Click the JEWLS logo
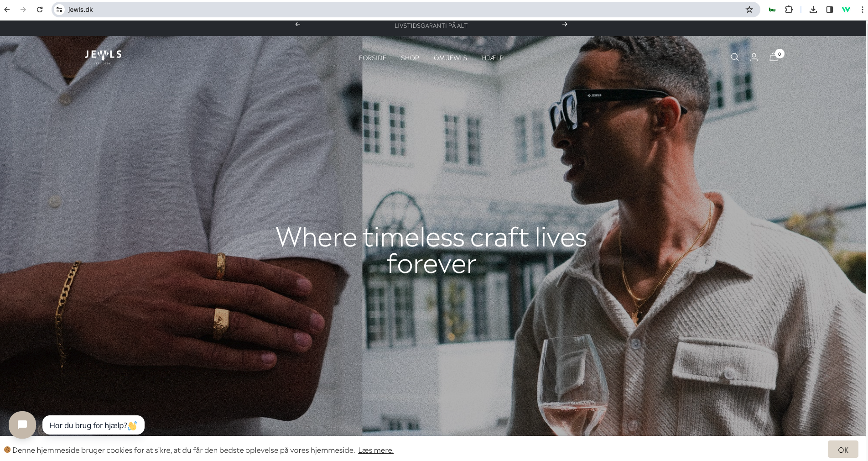Image resolution: width=868 pixels, height=461 pixels. (103, 56)
